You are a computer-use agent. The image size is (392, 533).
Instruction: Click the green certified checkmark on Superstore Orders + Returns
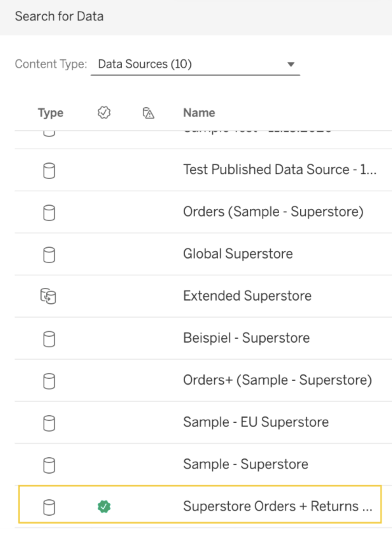105,506
